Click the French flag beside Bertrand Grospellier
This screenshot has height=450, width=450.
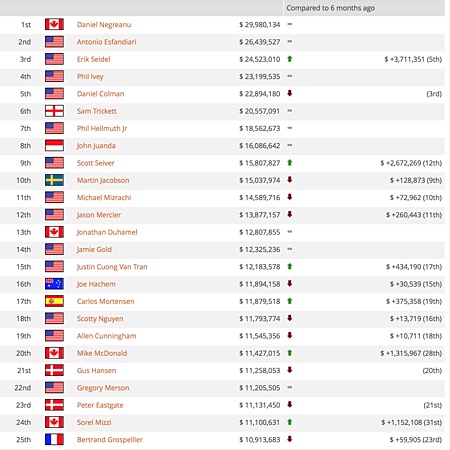point(54,439)
